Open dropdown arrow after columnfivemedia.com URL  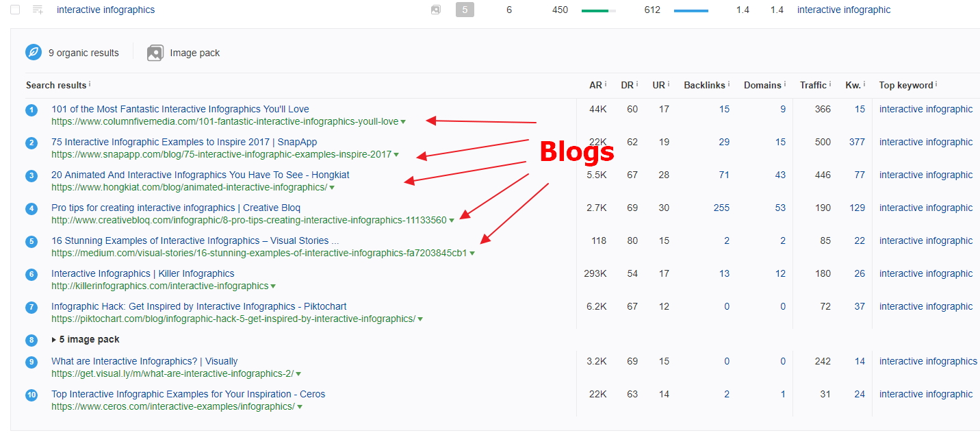click(x=403, y=122)
